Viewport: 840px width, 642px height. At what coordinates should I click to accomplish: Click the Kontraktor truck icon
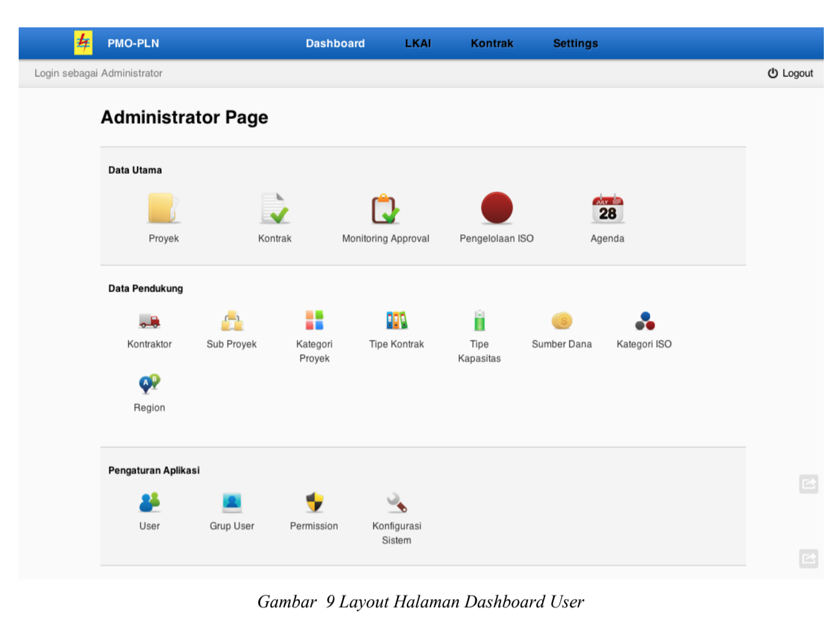[149, 321]
